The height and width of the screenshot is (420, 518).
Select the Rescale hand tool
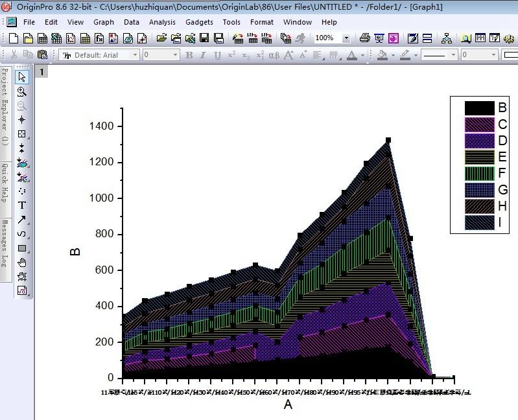pos(22,276)
